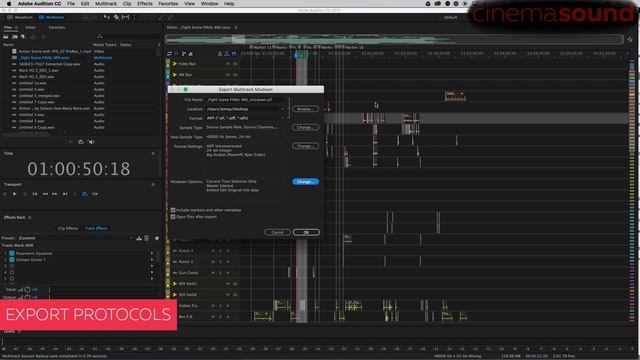Click the Files panel loop playback icon
This screenshot has width=640, height=360.
pos(81,142)
